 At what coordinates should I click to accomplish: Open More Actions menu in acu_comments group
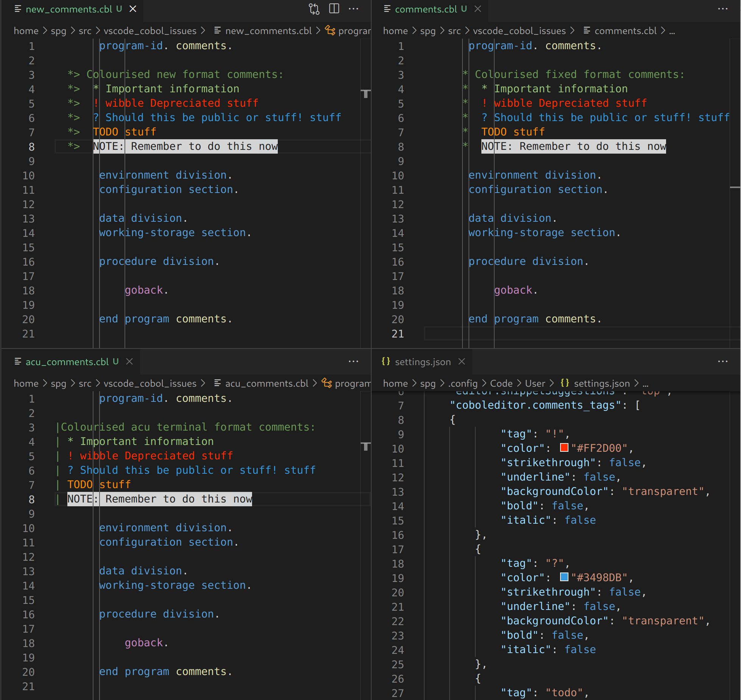(x=353, y=361)
